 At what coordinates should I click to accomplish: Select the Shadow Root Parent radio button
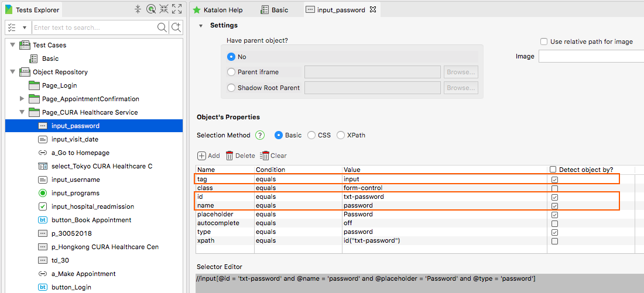(231, 87)
